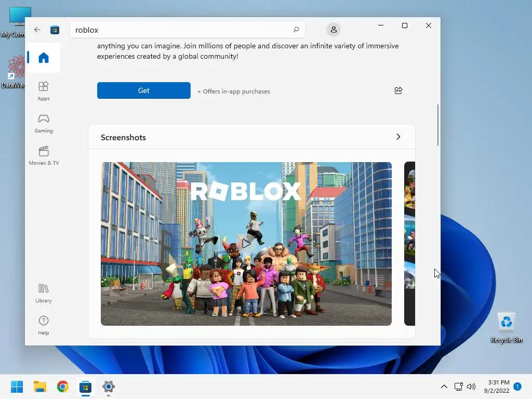Open the clock showing 3:31 PM
532x399 pixels.
[x=496, y=387]
